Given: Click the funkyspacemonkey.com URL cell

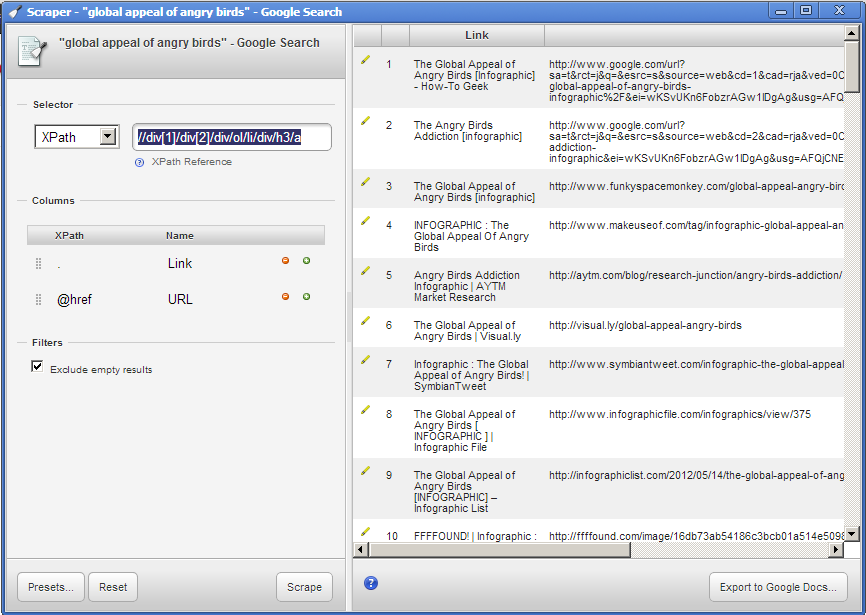Looking at the screenshot, I should (x=696, y=186).
